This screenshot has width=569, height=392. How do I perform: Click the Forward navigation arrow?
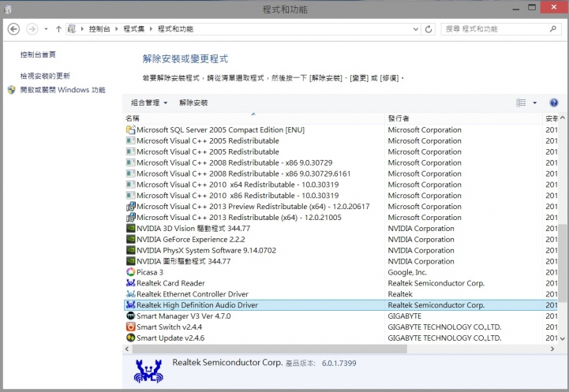coord(32,29)
